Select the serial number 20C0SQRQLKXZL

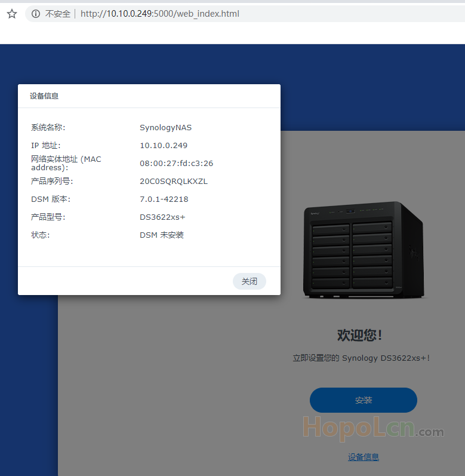[174, 181]
